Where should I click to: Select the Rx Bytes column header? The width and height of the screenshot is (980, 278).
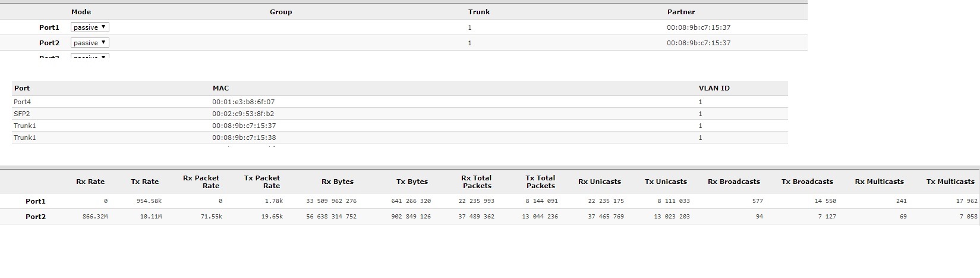tap(338, 182)
